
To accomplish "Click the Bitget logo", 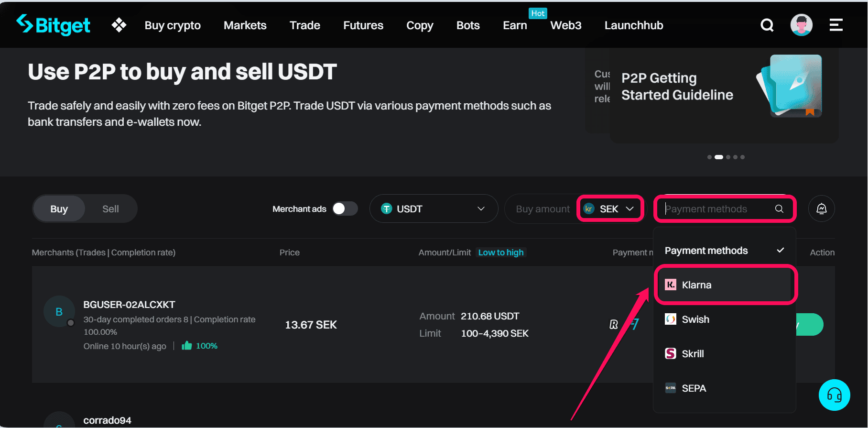I will (53, 25).
